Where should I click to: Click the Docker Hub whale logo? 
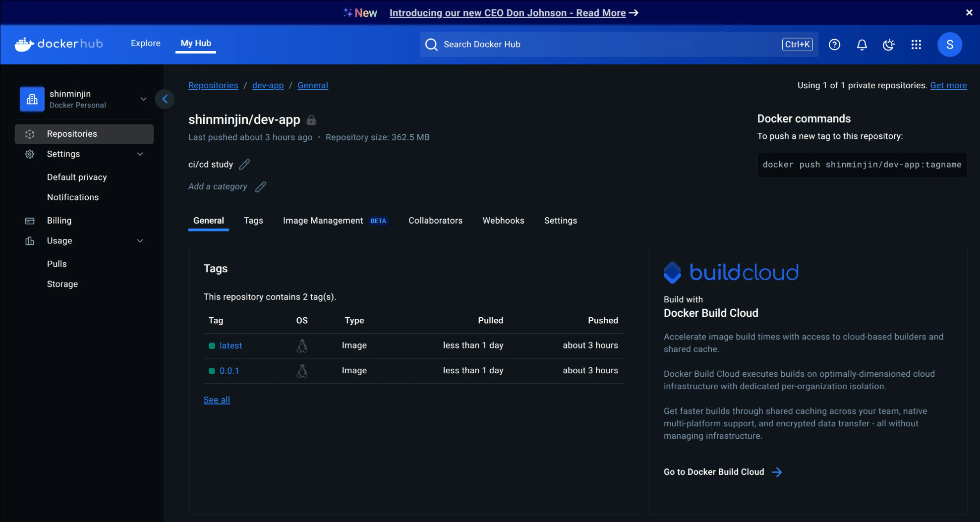tap(24, 44)
